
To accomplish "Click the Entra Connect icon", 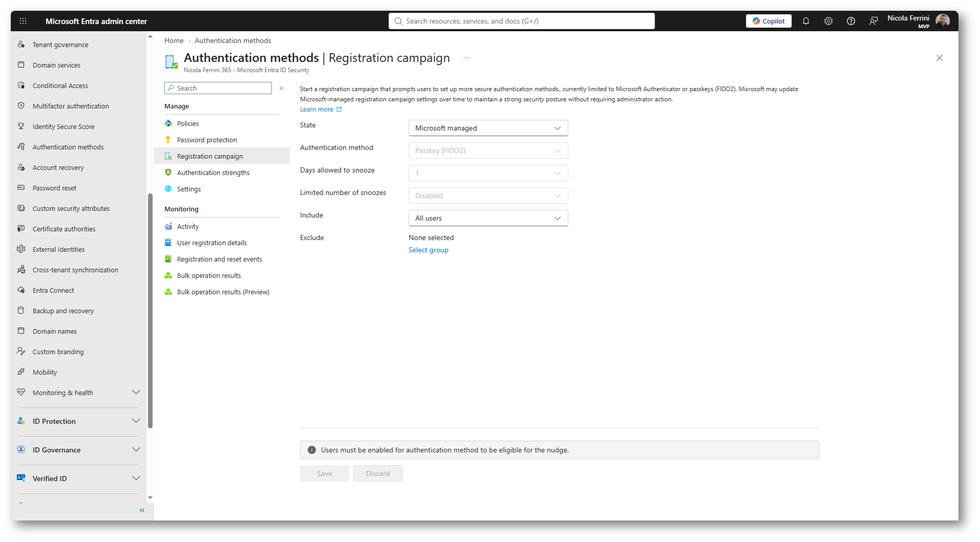I will [21, 290].
